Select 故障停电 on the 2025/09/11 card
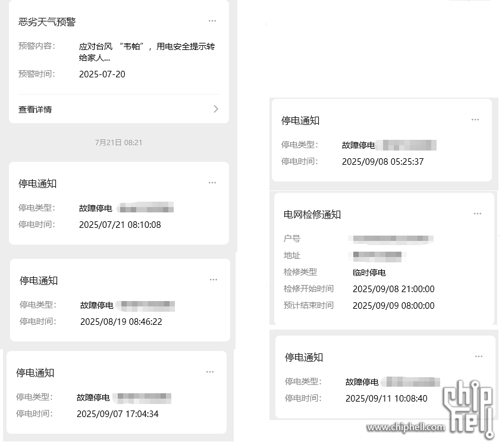 pos(362,382)
